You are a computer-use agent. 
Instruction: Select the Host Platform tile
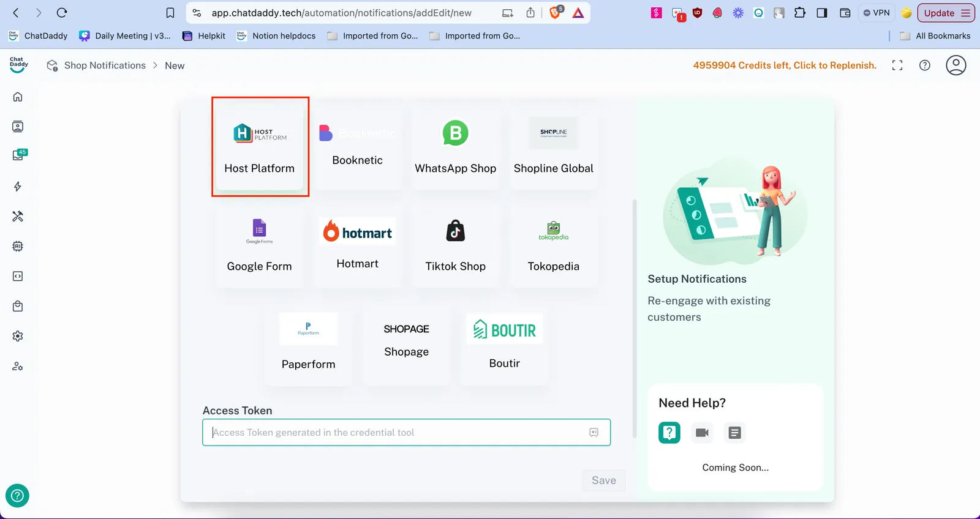[260, 147]
